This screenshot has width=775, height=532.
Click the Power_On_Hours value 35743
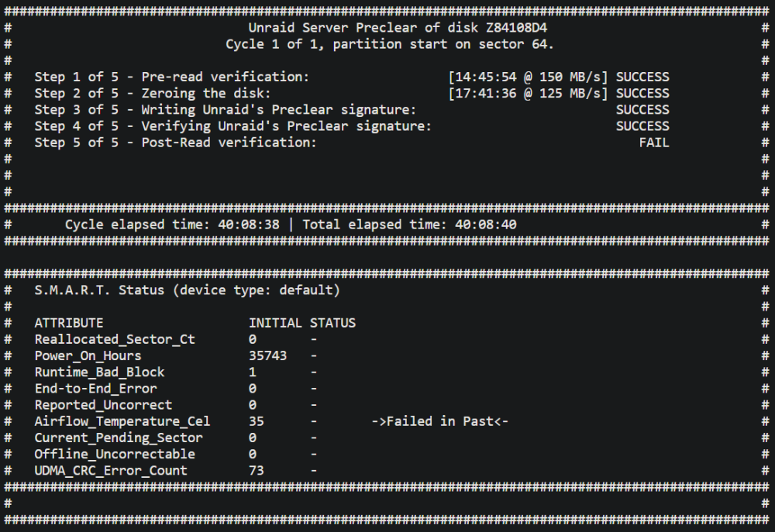point(267,356)
